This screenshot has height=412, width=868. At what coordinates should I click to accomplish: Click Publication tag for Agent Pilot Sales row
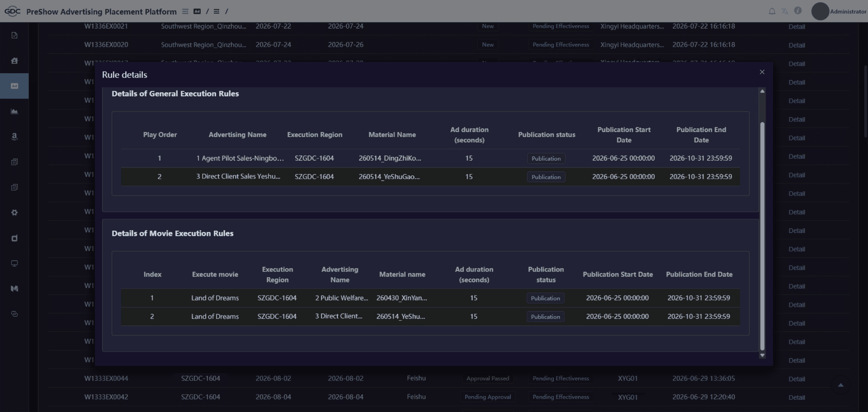(546, 158)
